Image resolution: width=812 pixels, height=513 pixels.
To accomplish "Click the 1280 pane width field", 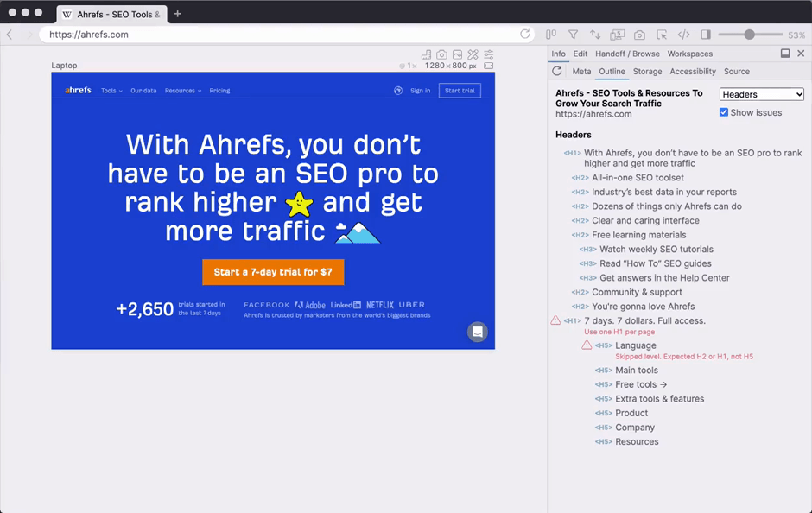I will (435, 66).
